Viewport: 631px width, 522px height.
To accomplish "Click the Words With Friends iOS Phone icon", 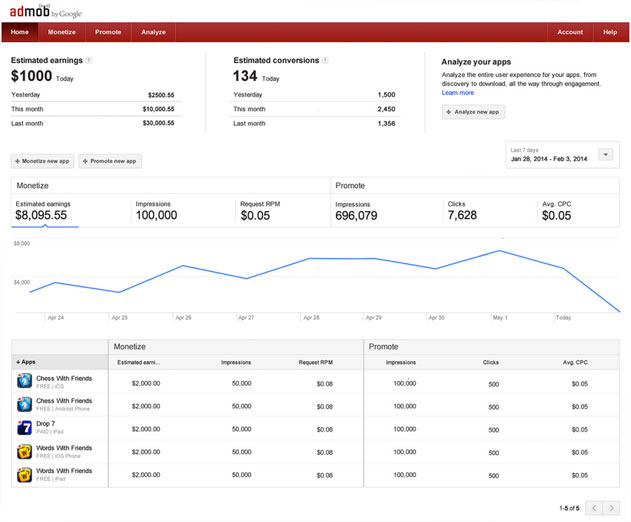I will coord(25,452).
